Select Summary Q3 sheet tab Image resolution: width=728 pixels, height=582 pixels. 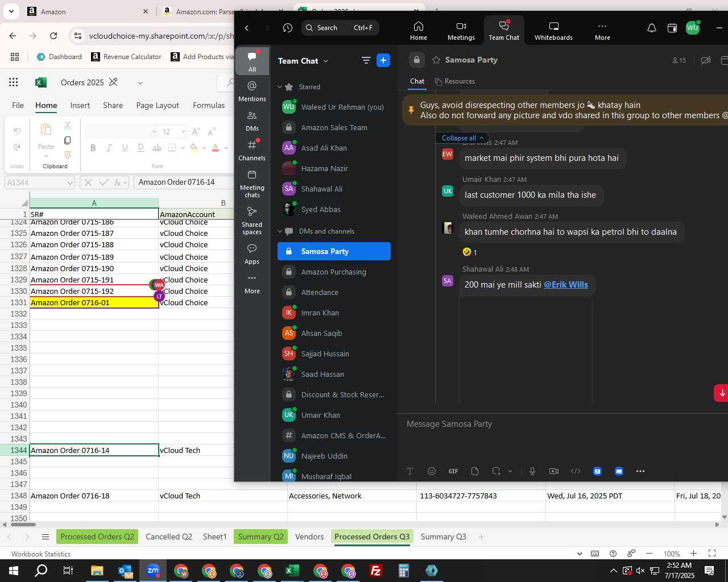click(443, 537)
